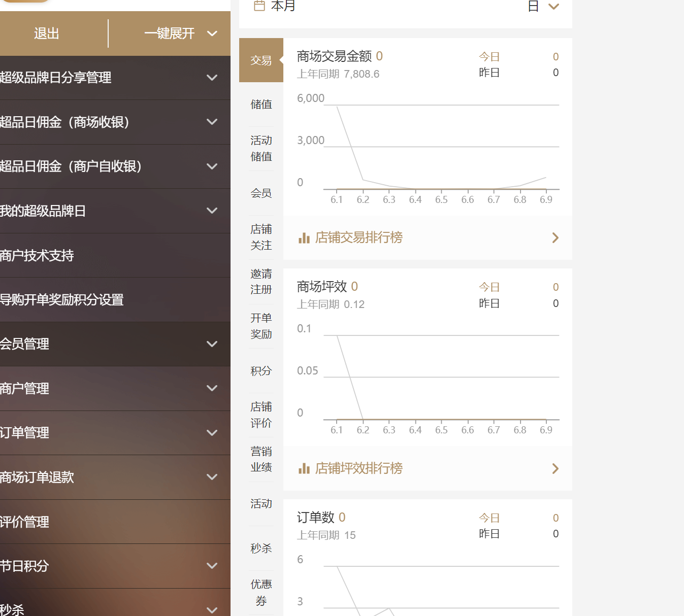Click the bar chart icon of 店铺坪效排行榜
Viewport: 684px width, 616px height.
pos(304,468)
